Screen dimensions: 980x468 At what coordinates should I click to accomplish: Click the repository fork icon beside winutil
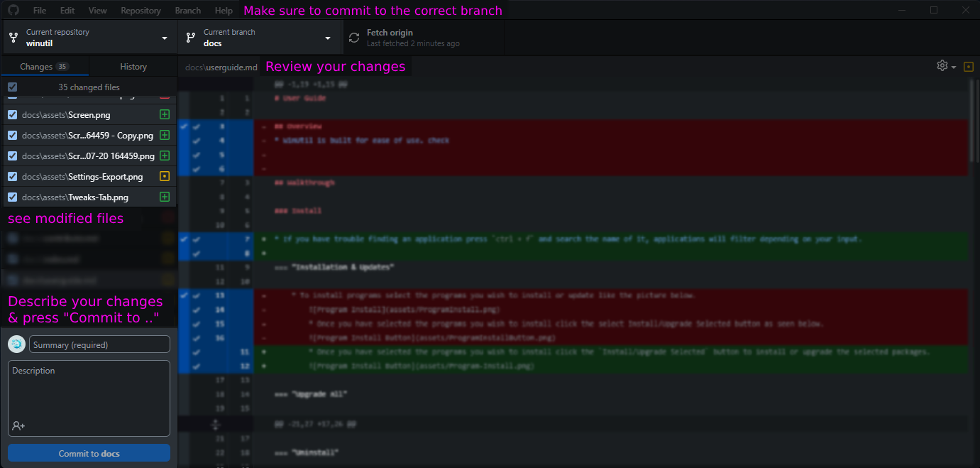click(x=13, y=37)
